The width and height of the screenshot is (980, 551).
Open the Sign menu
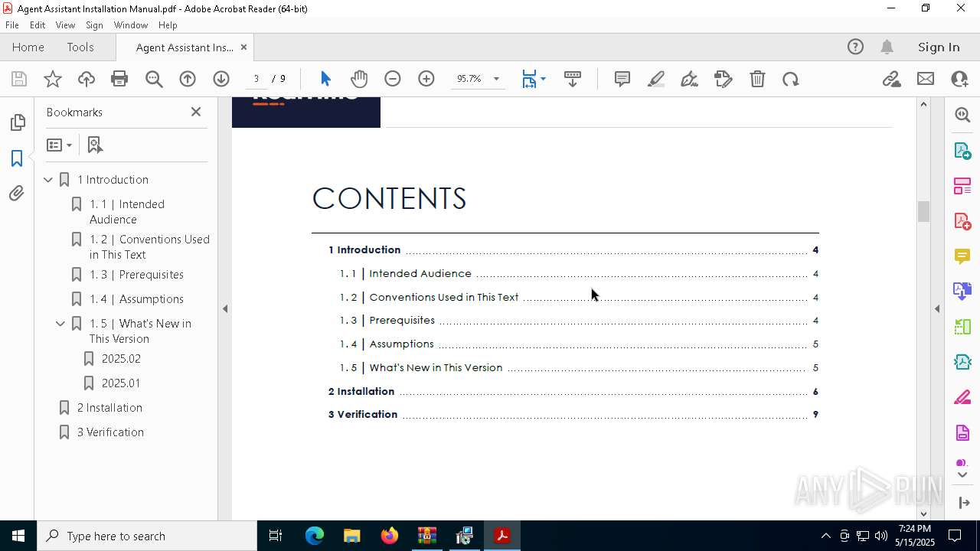94,25
